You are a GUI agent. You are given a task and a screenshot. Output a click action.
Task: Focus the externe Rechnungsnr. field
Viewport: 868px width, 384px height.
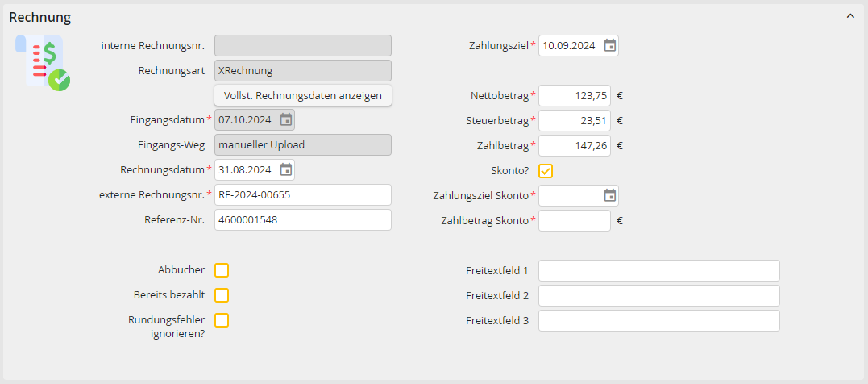pos(303,195)
